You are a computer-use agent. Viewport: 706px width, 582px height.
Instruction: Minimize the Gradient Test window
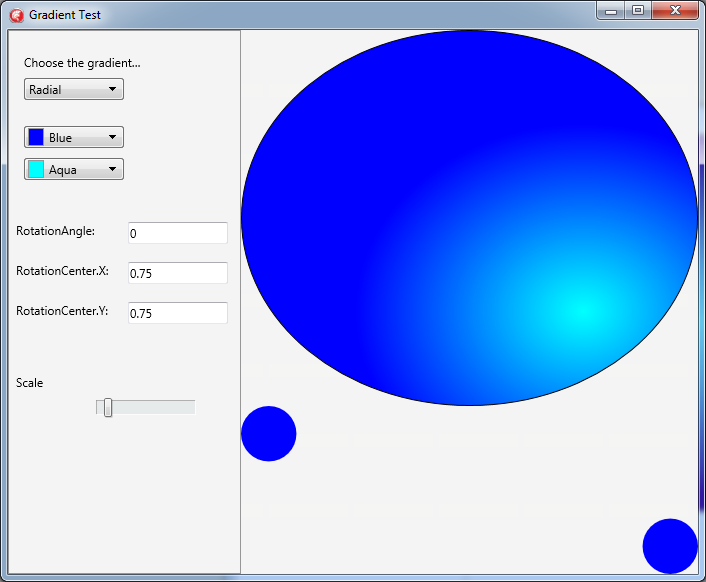pyautogui.click(x=611, y=11)
